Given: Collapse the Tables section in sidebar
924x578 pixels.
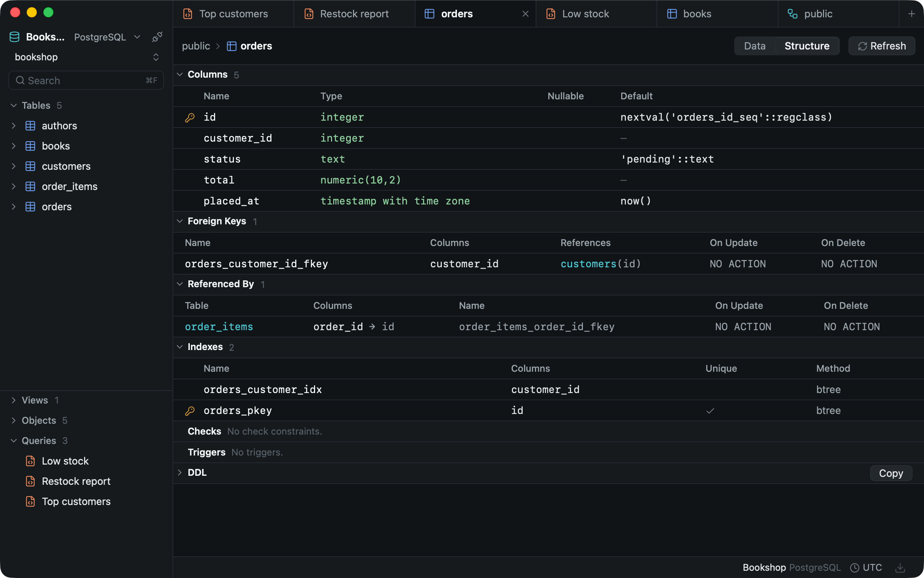Looking at the screenshot, I should pos(14,105).
